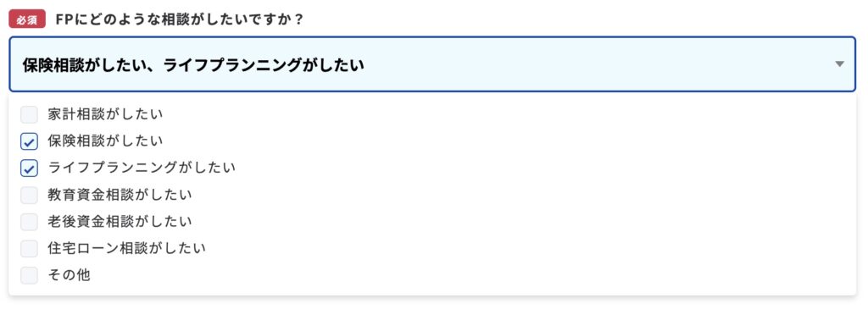Choose the 住宅ローン相談がしたい option label
The width and height of the screenshot is (868, 309).
[127, 248]
